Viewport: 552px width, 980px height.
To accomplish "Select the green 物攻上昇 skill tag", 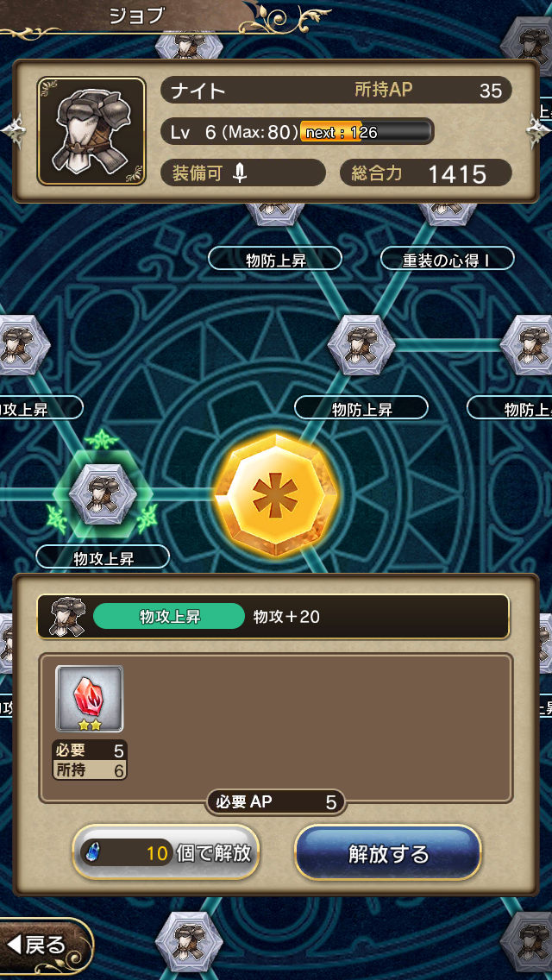I will (x=169, y=616).
